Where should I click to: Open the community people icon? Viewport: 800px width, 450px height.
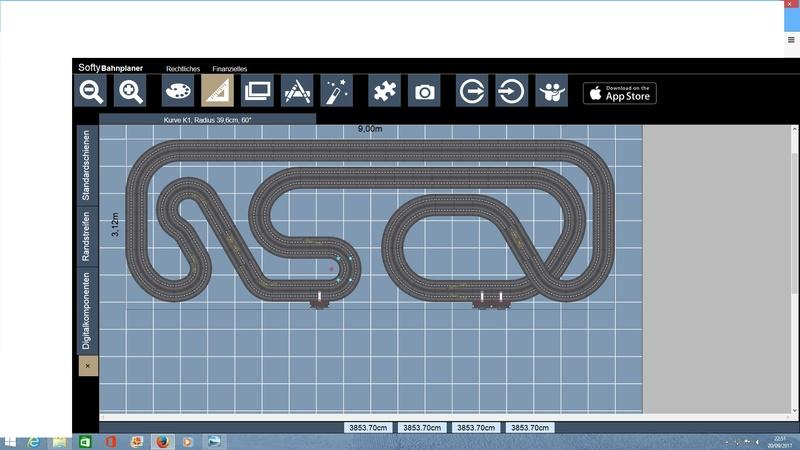[551, 92]
